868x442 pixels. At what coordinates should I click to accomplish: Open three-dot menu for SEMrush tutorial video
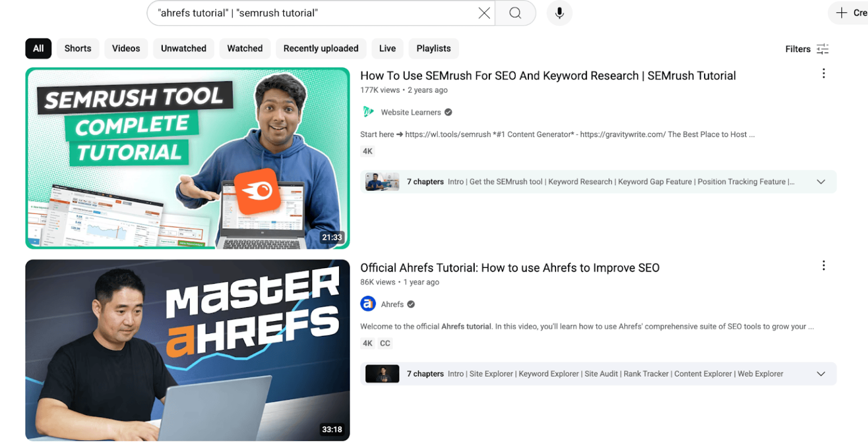[x=823, y=73]
